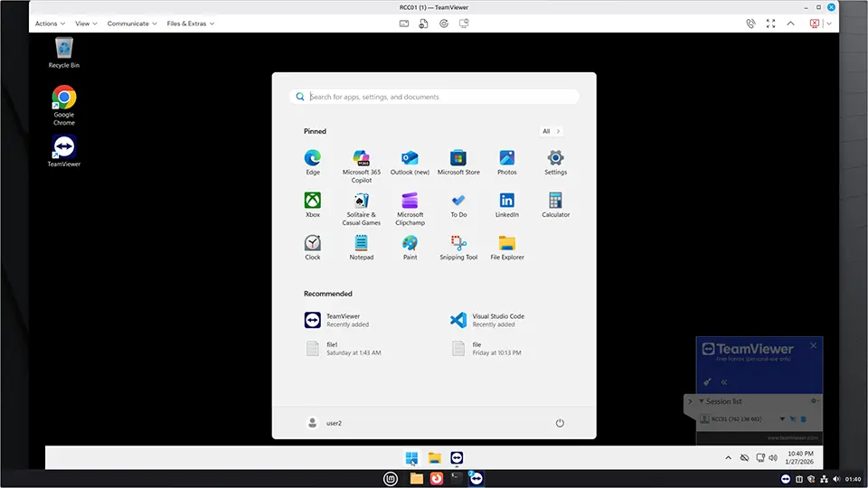Click the side arrow tab on TeamViewer panel

[690, 401]
